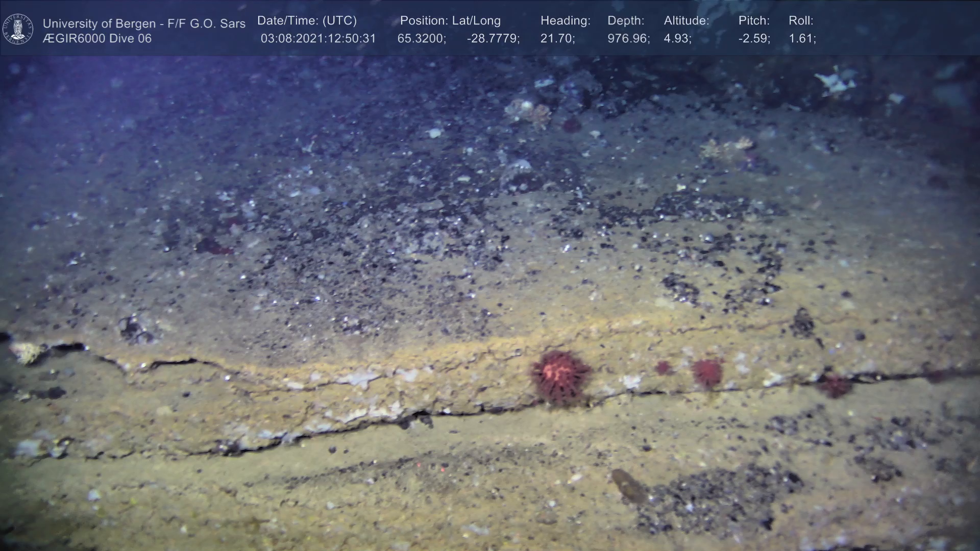This screenshot has width=980, height=551.
Task: Click the latitude value 65.3200
Action: [x=421, y=39]
